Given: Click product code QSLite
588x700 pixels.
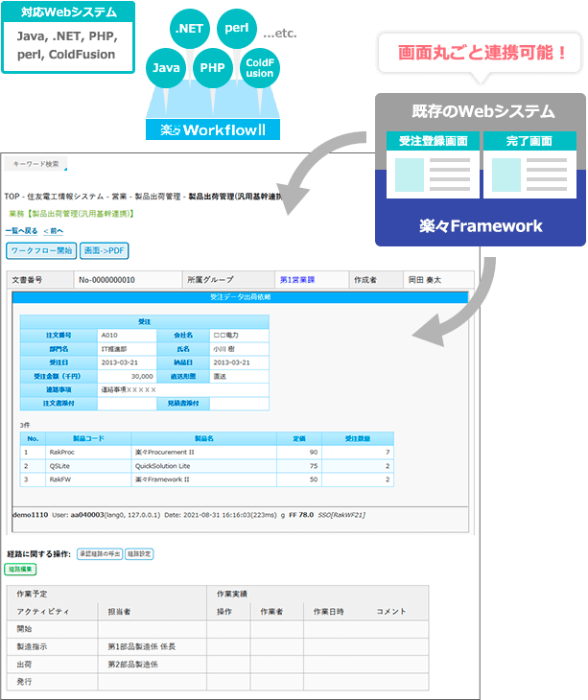Looking at the screenshot, I should coord(59,466).
